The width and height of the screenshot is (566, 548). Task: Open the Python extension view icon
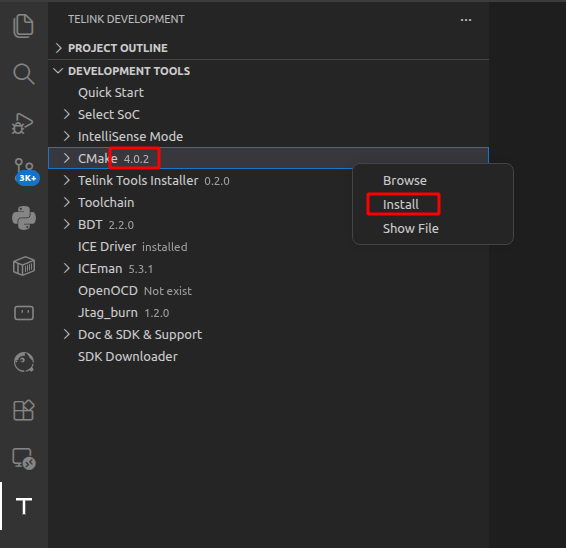click(x=24, y=218)
